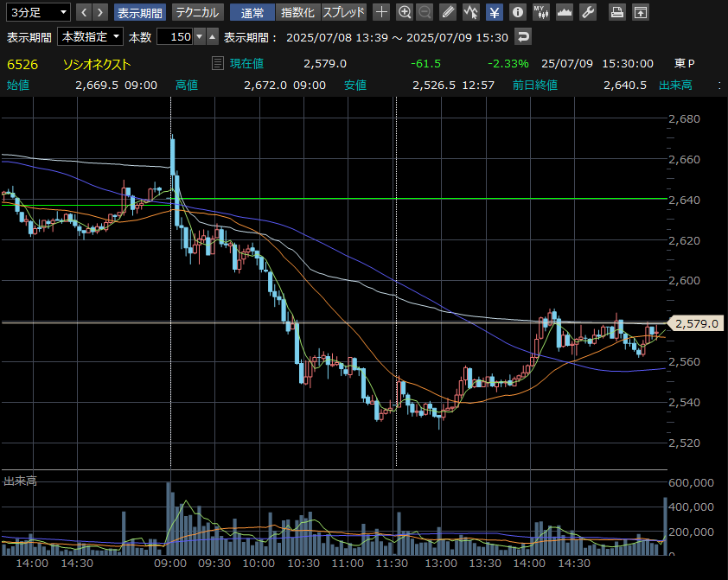Click the crosshair cursor icon

coord(381,12)
